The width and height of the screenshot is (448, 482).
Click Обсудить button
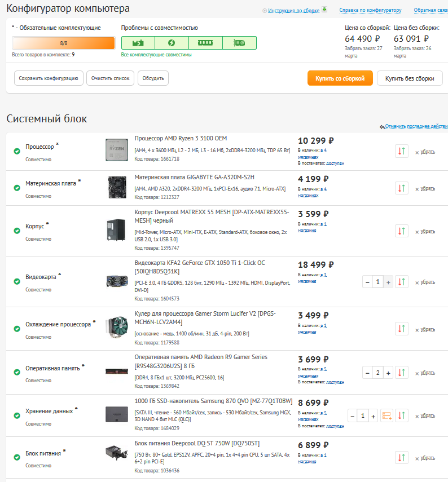tap(153, 78)
